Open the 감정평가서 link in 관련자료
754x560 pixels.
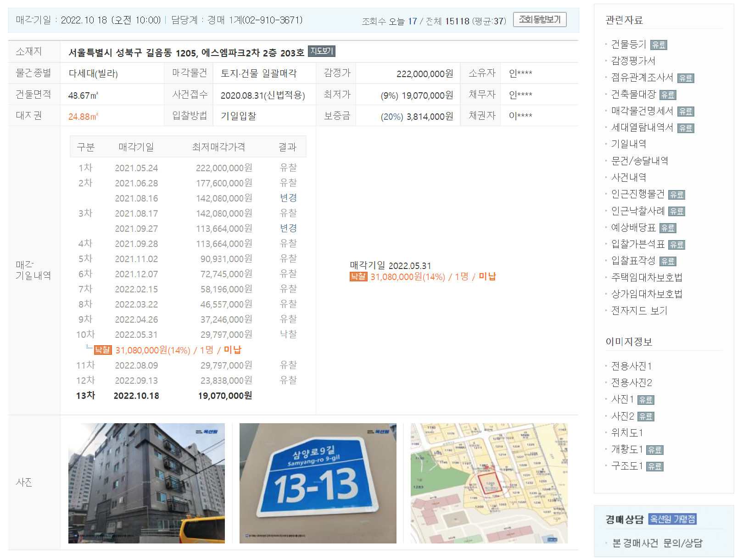point(633,61)
